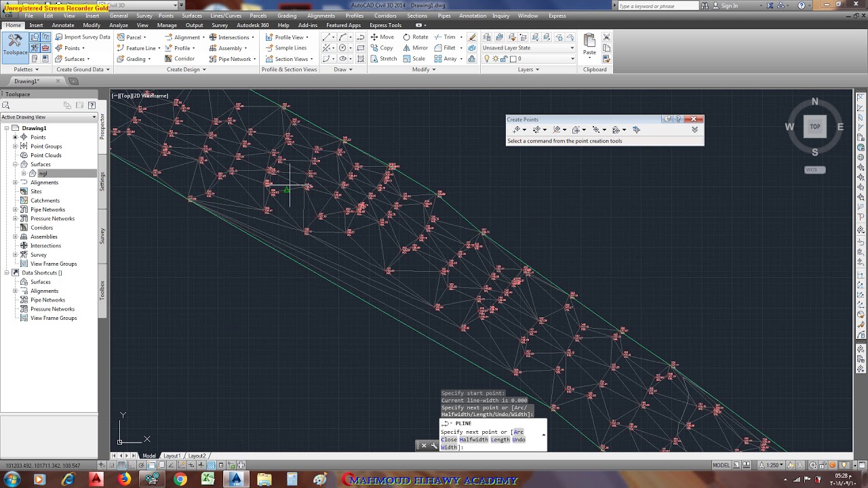The image size is (868, 488).
Task: Click the customization wrench icon beside command line
Action: (434, 445)
